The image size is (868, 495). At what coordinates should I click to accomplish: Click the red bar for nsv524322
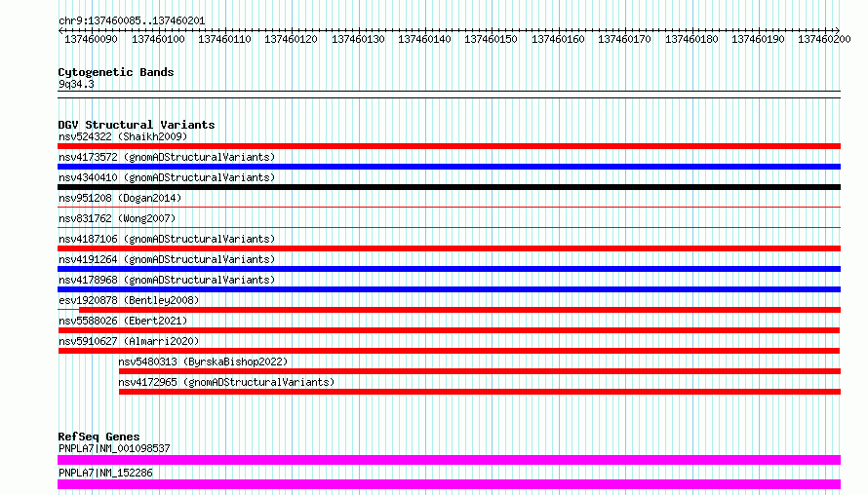tap(449, 146)
